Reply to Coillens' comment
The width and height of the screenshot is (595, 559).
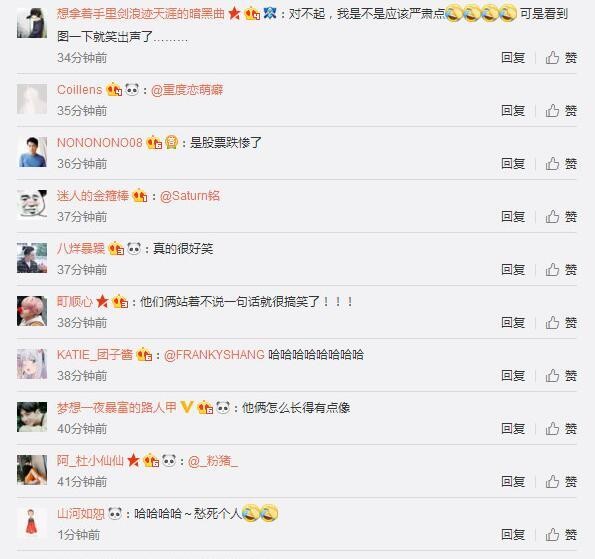(513, 111)
